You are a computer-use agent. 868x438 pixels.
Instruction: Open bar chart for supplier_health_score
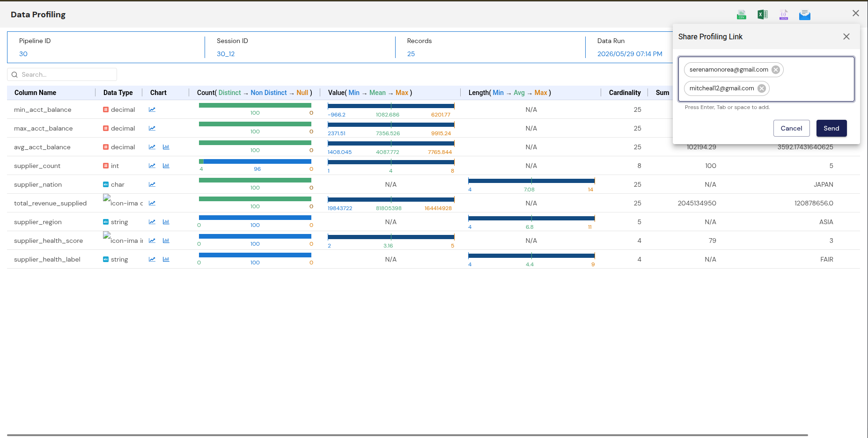(x=166, y=241)
